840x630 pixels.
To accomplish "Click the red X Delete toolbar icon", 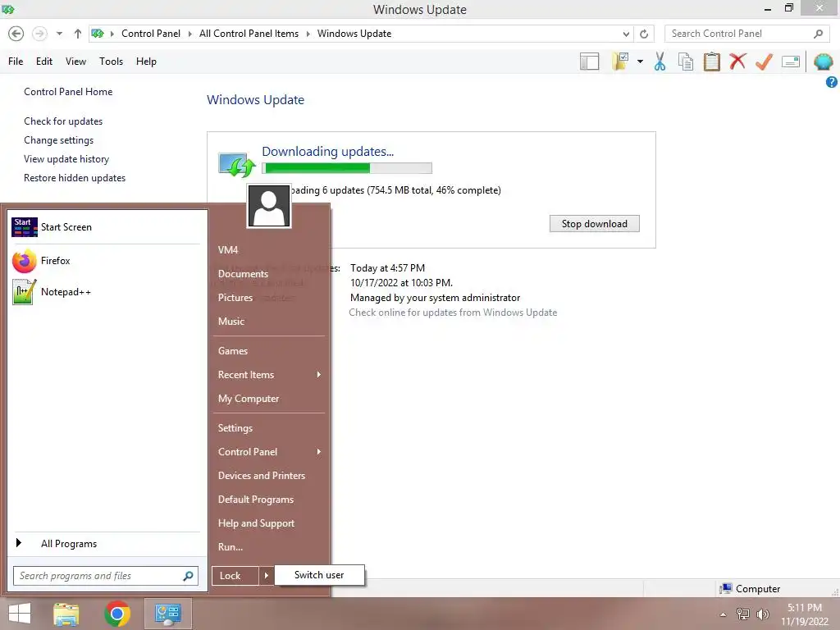I will click(x=737, y=62).
